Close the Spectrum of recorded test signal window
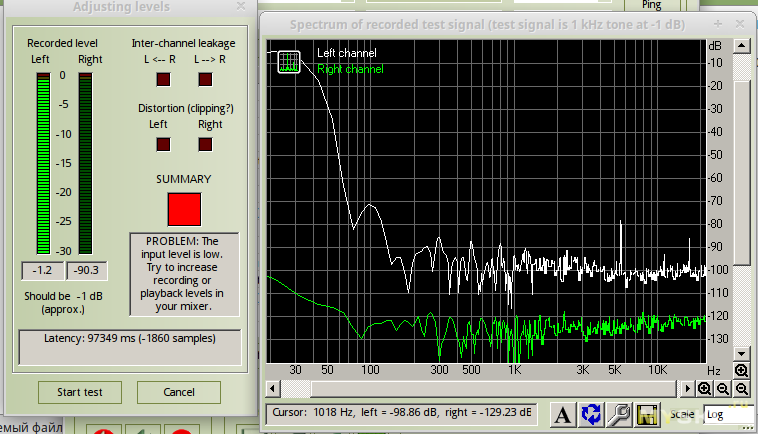758x434 pixels. click(740, 24)
